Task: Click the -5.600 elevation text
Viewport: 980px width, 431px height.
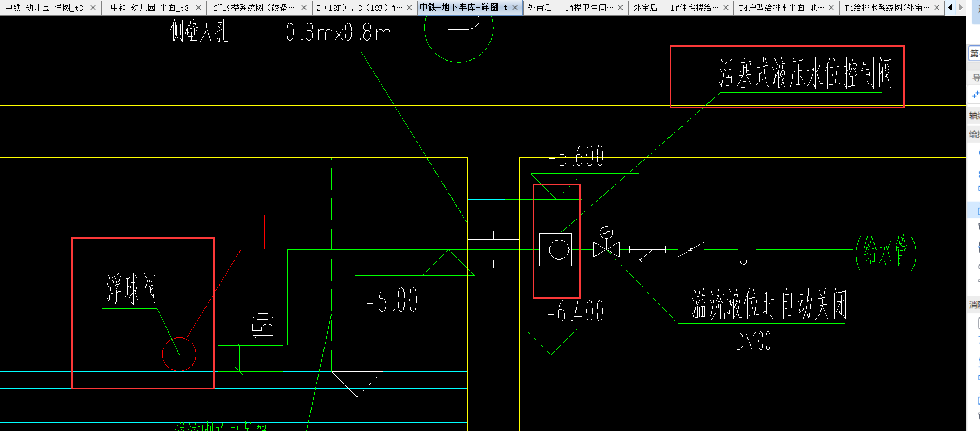Action: 577,156
